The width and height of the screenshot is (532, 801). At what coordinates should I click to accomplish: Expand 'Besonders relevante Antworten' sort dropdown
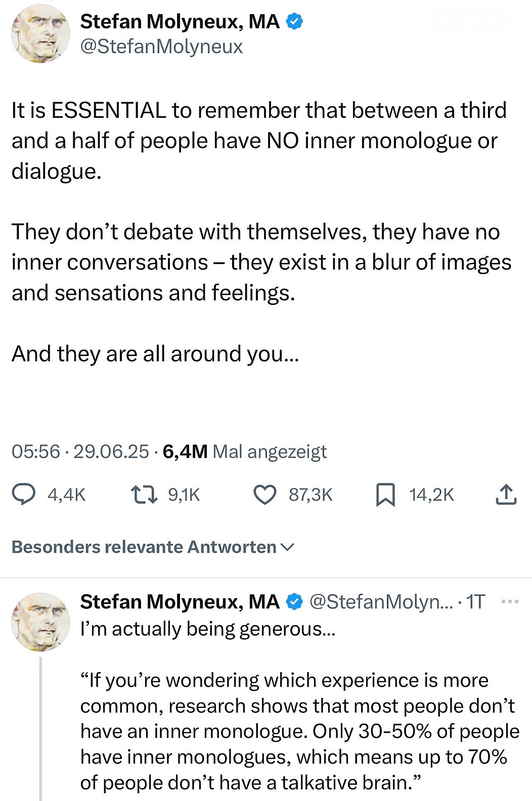(x=144, y=547)
